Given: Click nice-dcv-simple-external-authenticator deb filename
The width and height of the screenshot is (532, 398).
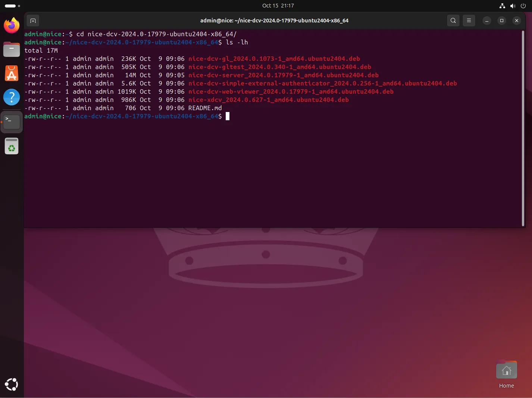Looking at the screenshot, I should pyautogui.click(x=323, y=83).
